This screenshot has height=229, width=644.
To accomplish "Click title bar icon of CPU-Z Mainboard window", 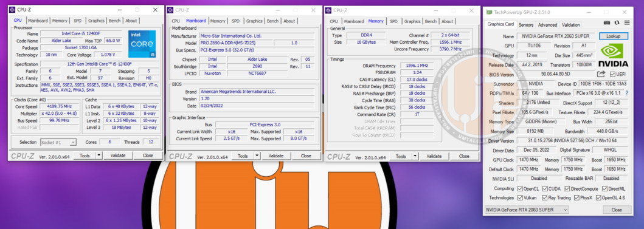I will pyautogui.click(x=170, y=10).
